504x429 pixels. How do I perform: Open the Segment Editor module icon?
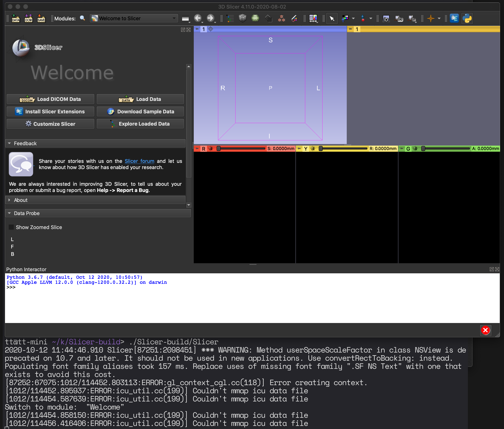[294, 18]
